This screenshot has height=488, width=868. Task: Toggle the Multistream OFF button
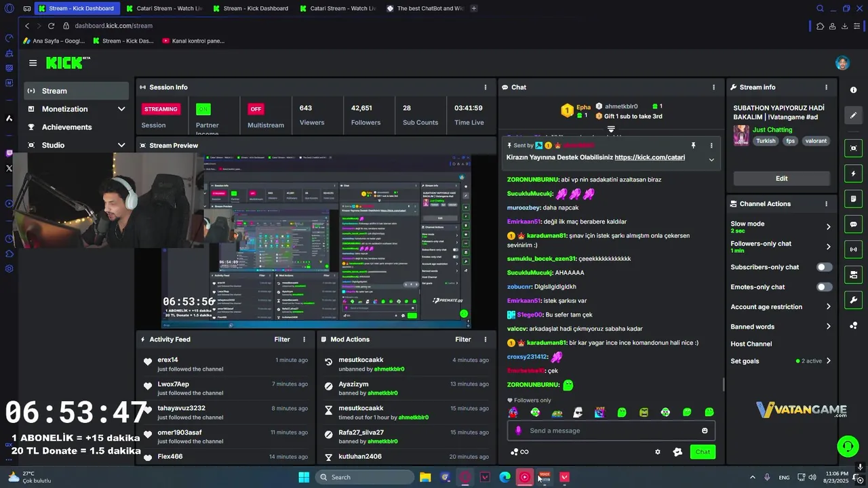coord(256,109)
